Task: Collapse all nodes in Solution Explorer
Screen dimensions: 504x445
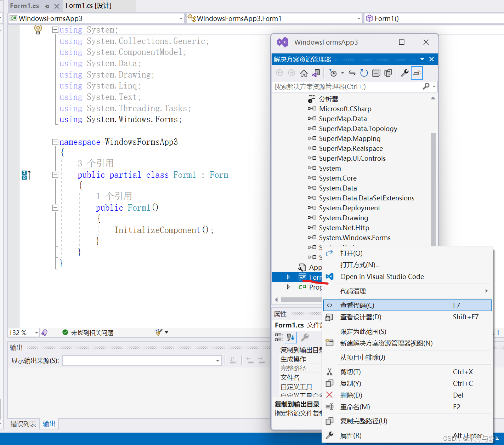Action: (376, 73)
